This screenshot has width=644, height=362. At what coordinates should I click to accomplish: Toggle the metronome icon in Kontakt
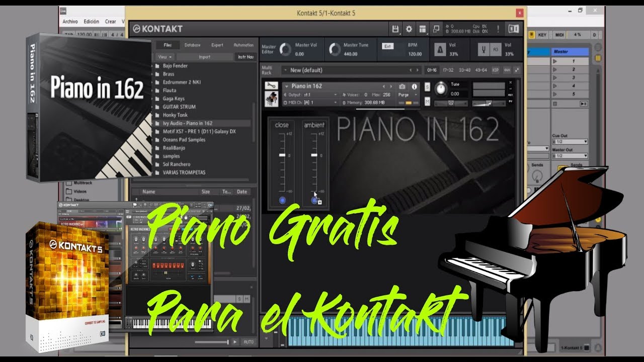coord(439,49)
